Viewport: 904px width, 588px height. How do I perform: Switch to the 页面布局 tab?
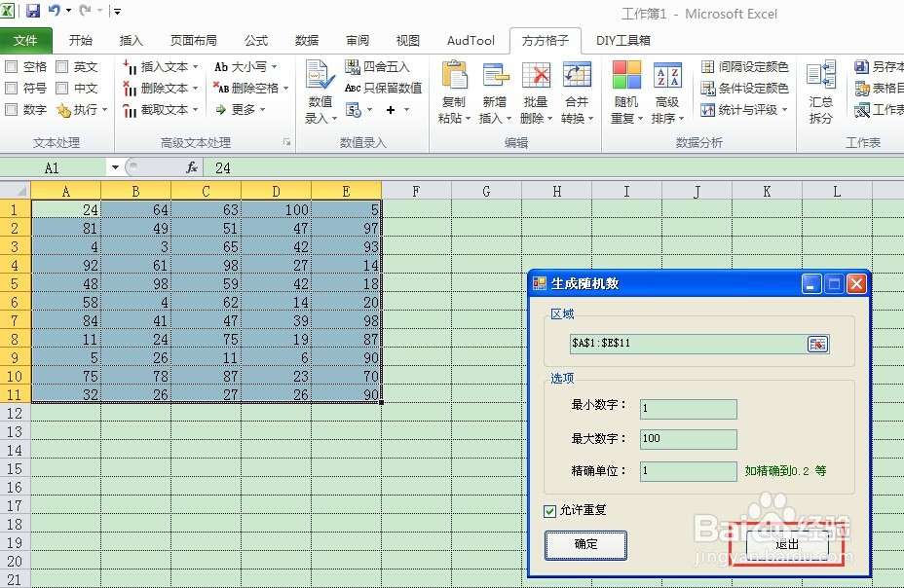pyautogui.click(x=194, y=40)
